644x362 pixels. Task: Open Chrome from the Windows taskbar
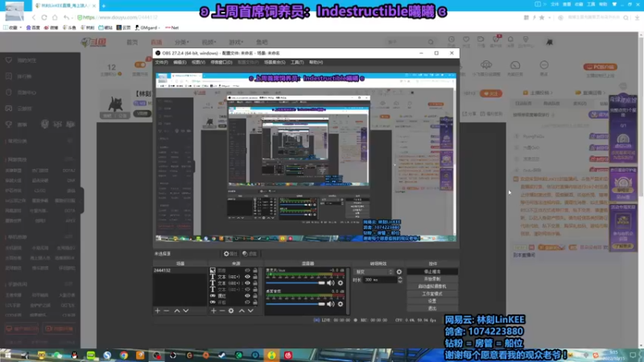tap(124, 355)
